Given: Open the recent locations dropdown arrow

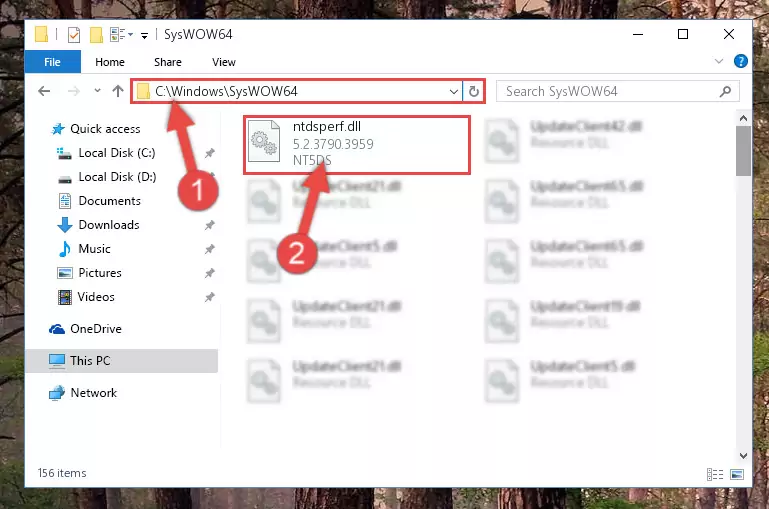Looking at the screenshot, I should 97,90.
